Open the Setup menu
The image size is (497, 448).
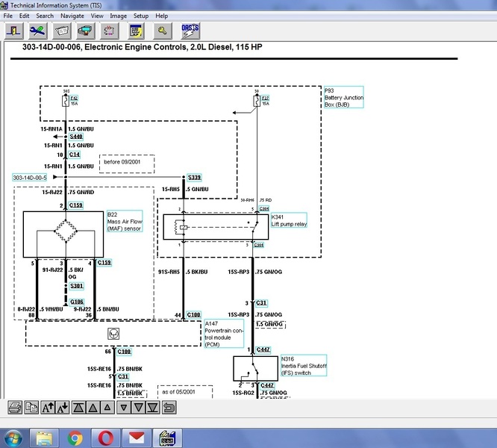[140, 16]
